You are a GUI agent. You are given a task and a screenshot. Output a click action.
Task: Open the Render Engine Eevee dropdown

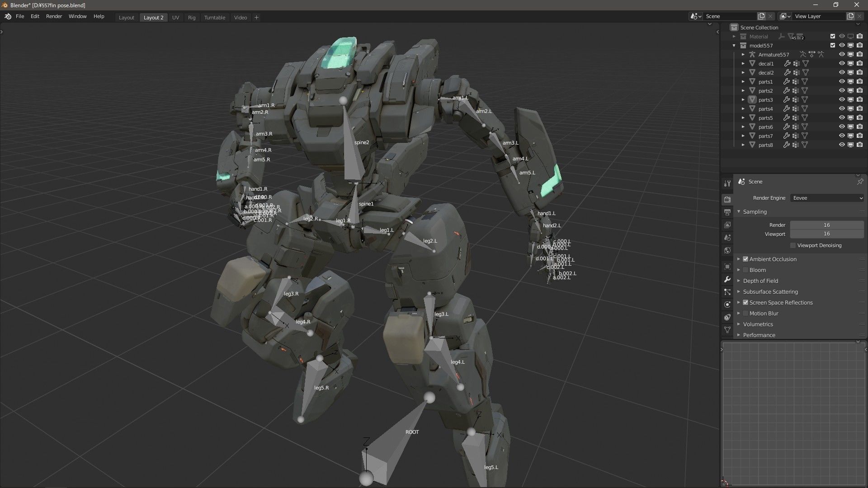[827, 198]
